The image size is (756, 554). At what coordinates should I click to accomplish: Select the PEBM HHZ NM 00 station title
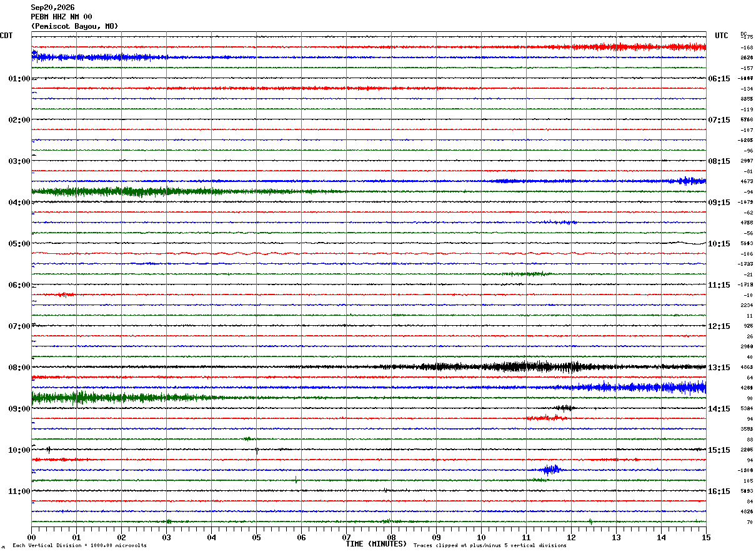[x=61, y=17]
